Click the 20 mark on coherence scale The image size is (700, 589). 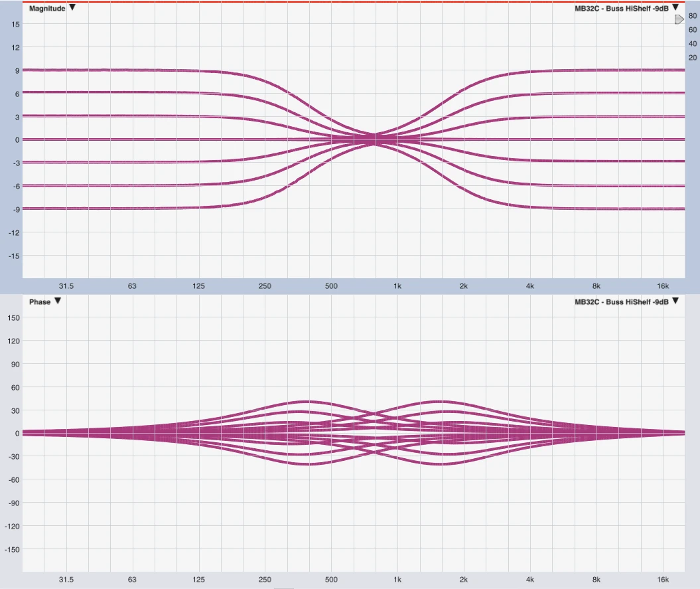coord(693,58)
